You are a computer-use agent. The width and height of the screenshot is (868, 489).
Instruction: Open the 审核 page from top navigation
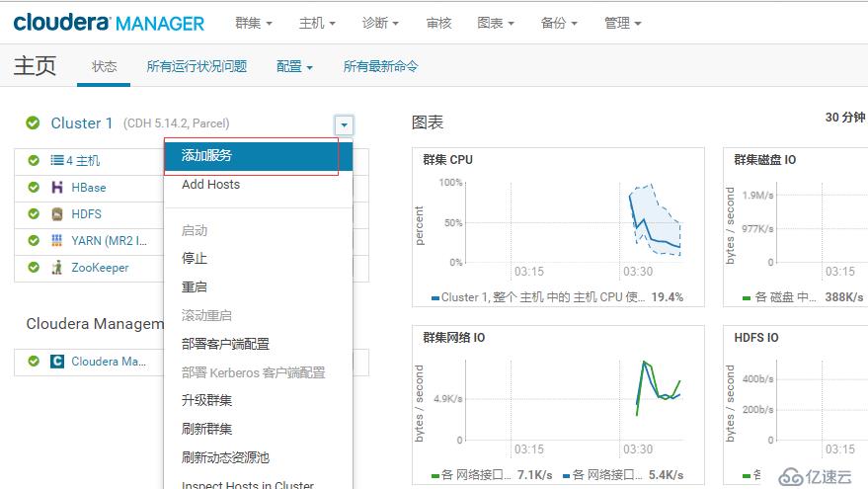pos(439,24)
